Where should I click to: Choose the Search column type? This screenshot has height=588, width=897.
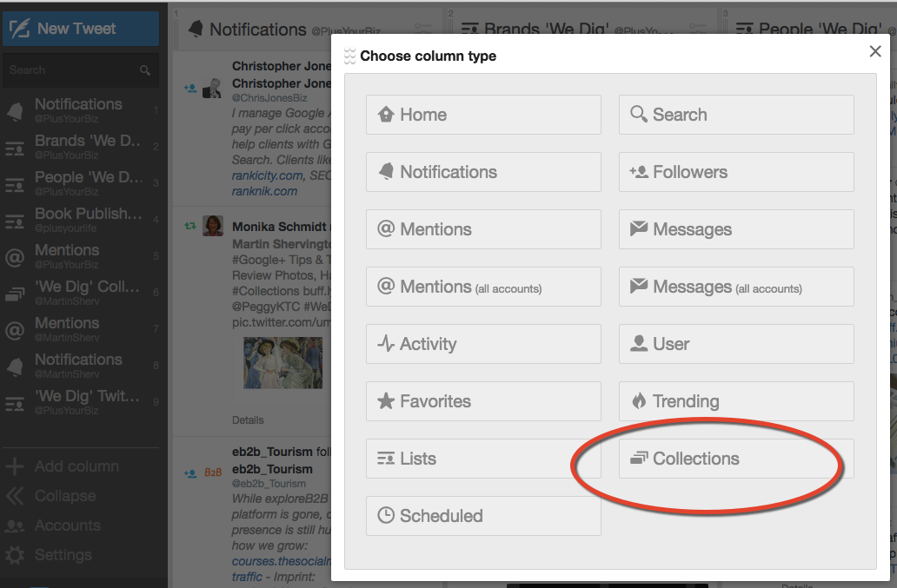point(736,115)
